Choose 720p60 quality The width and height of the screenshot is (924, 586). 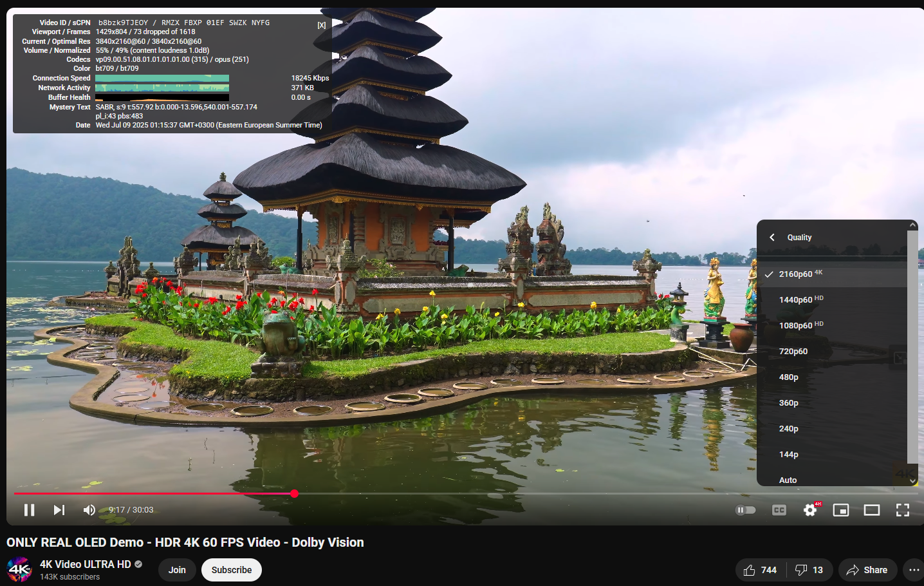[x=832, y=352]
